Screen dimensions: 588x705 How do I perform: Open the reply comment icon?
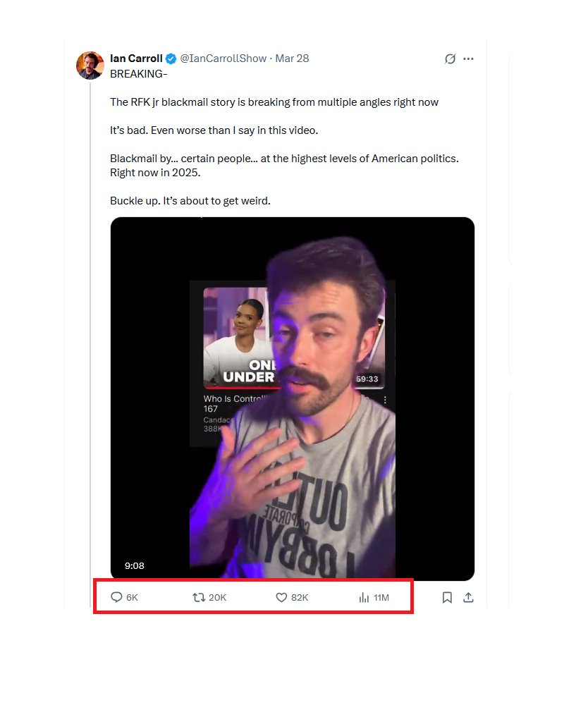116,597
